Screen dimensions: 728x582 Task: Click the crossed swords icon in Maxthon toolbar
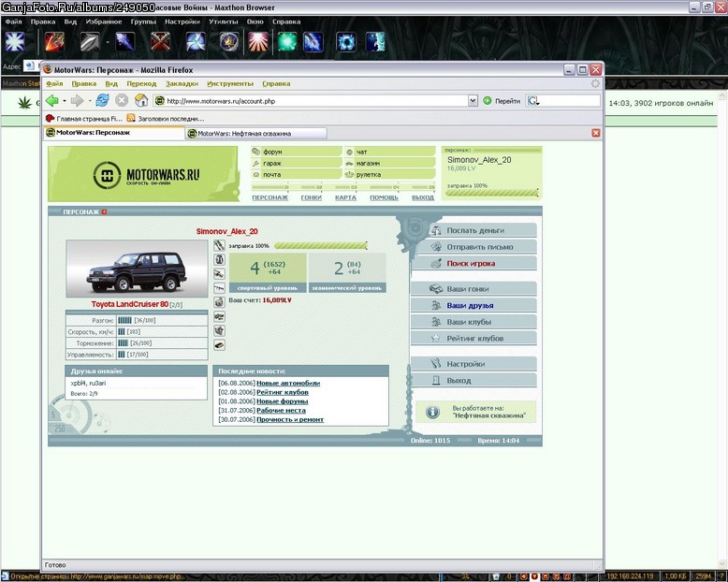pyautogui.click(x=160, y=42)
